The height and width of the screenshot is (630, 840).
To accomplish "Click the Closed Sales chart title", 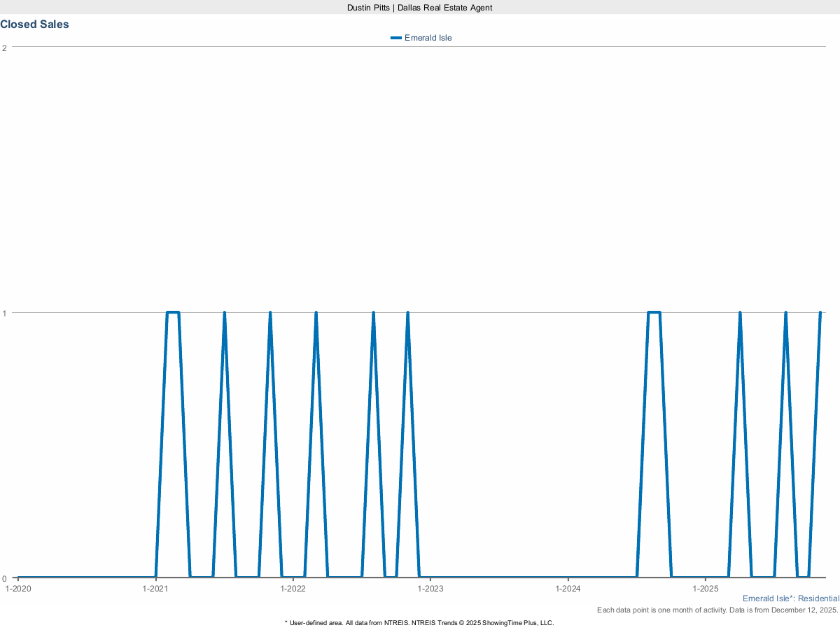I will [x=35, y=24].
